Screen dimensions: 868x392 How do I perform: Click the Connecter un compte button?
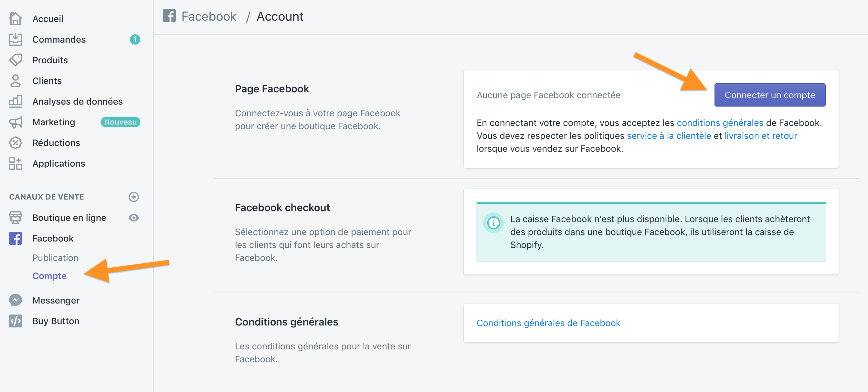pyautogui.click(x=770, y=95)
